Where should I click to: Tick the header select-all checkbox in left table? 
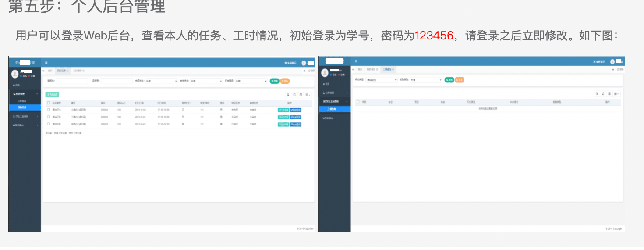pyautogui.click(x=48, y=103)
